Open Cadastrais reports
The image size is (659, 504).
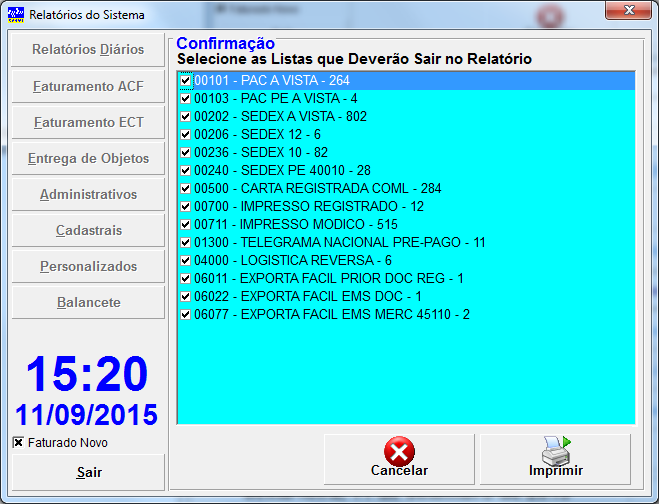(88, 230)
